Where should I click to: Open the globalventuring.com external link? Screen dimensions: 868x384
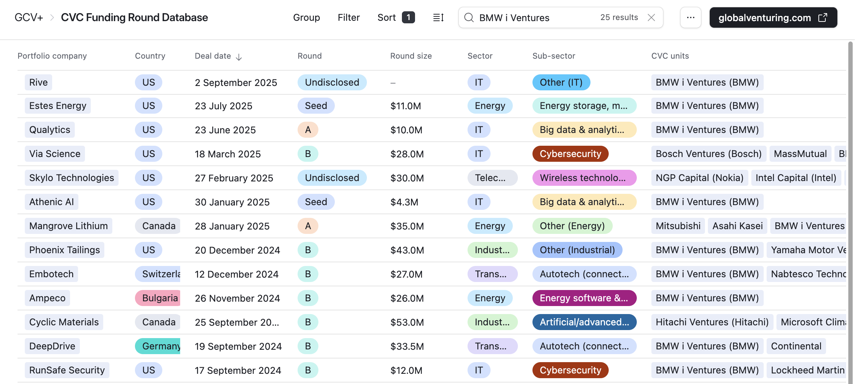773,17
